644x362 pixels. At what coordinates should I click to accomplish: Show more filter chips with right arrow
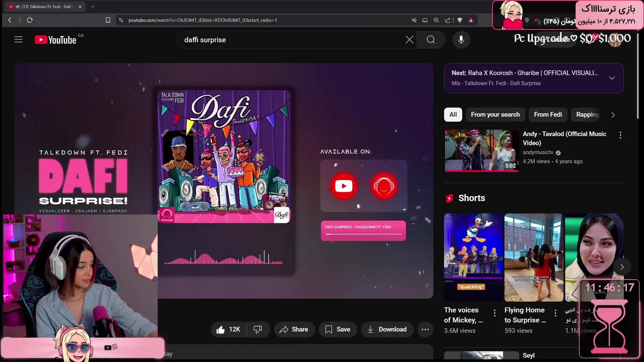click(613, 115)
